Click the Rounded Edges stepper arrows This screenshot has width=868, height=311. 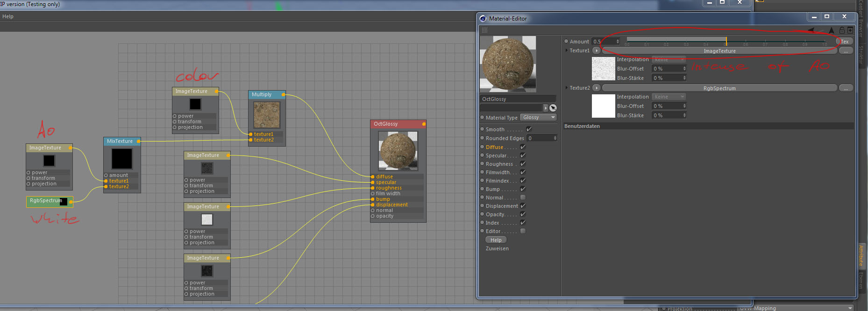[x=555, y=138]
